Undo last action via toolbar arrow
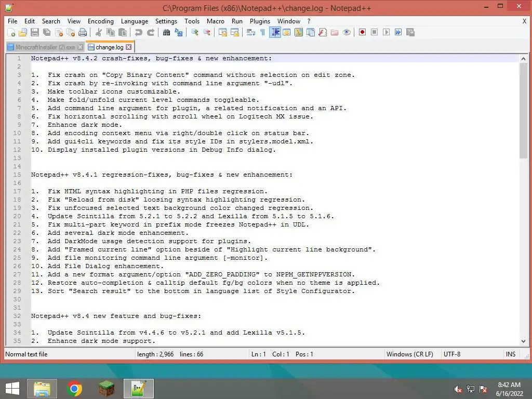Viewport: 532px width, 399px height. coord(138,32)
